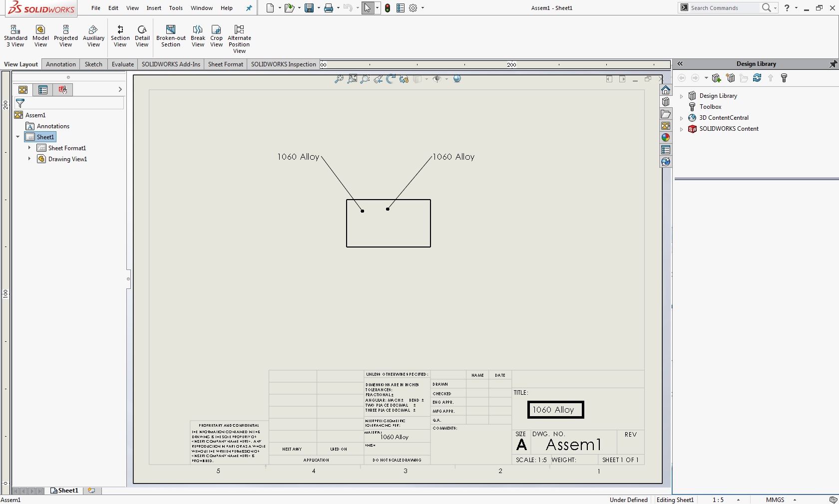This screenshot has height=504, width=839.
Task: Expand the Drawing View1 node
Action: [x=29, y=159]
